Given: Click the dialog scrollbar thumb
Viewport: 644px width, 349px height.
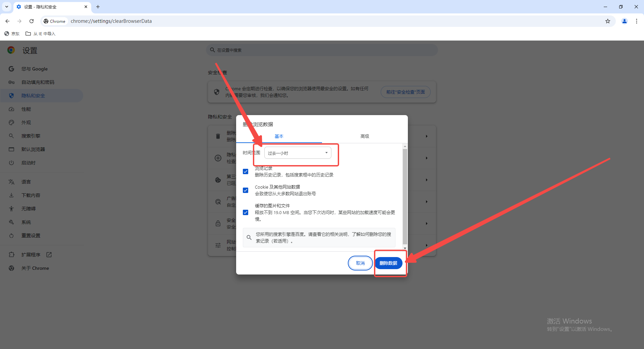Looking at the screenshot, I should tap(405, 197).
